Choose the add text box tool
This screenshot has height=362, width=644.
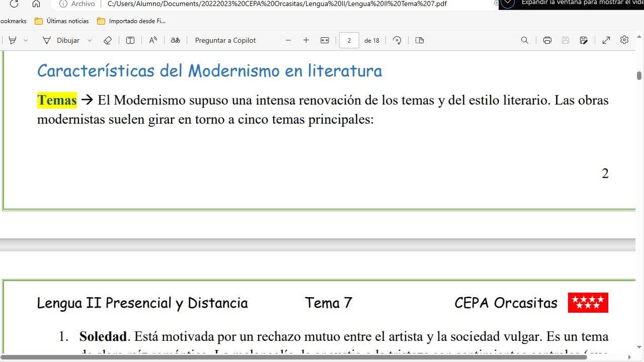(130, 40)
